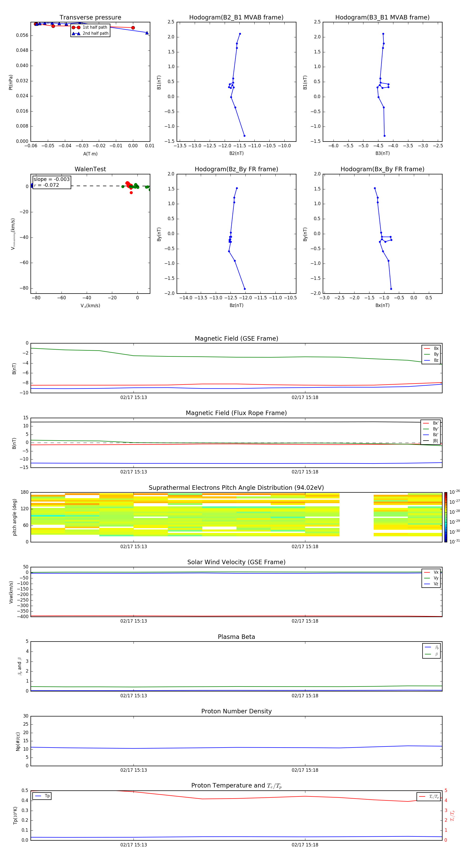Click the 'A(T·m)' x-axis label

pyautogui.click(x=90, y=154)
